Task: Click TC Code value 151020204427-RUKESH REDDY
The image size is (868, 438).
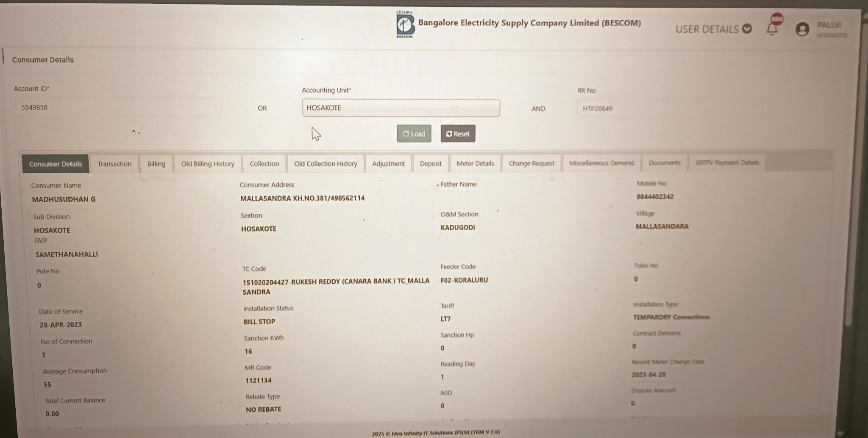Action: pyautogui.click(x=336, y=286)
